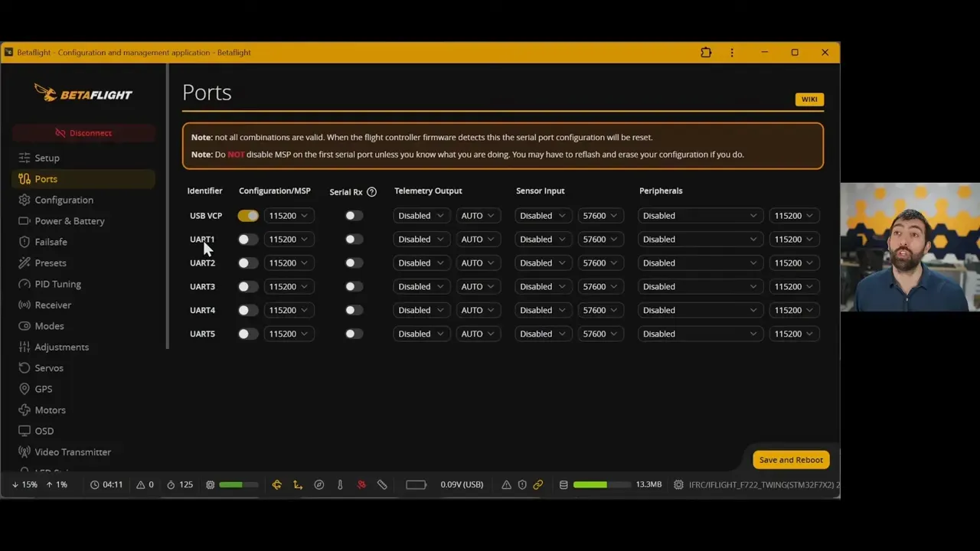Open UART5 Peripherals dropdown
Screen dimensions: 980x551
pyautogui.click(x=700, y=334)
